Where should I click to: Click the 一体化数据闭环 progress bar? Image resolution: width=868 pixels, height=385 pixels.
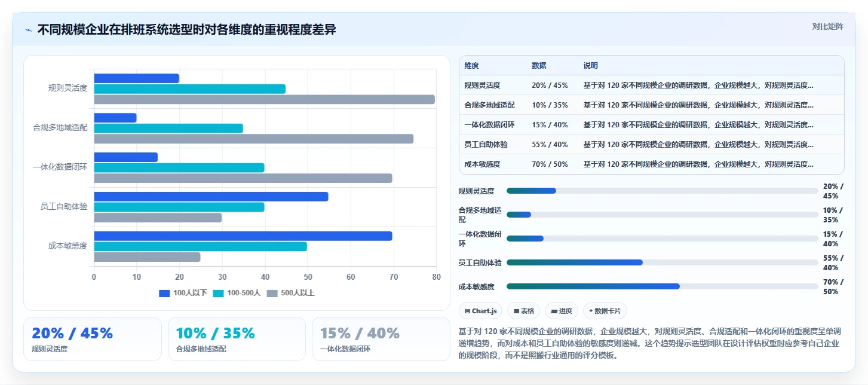pyautogui.click(x=662, y=239)
